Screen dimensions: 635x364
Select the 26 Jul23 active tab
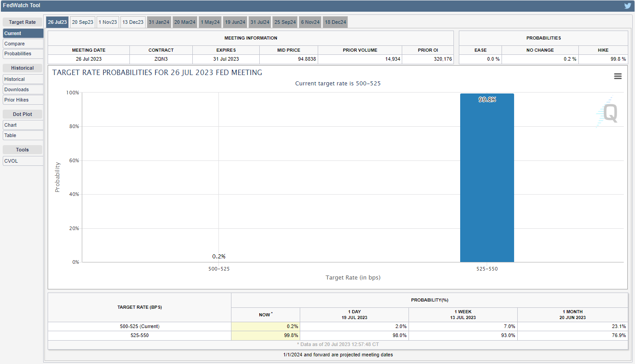pos(58,22)
